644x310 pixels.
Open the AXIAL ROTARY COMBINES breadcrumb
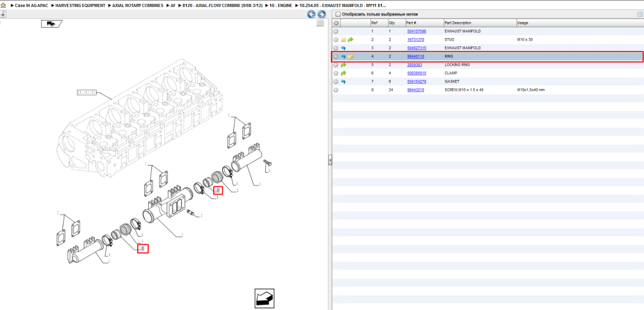point(138,6)
